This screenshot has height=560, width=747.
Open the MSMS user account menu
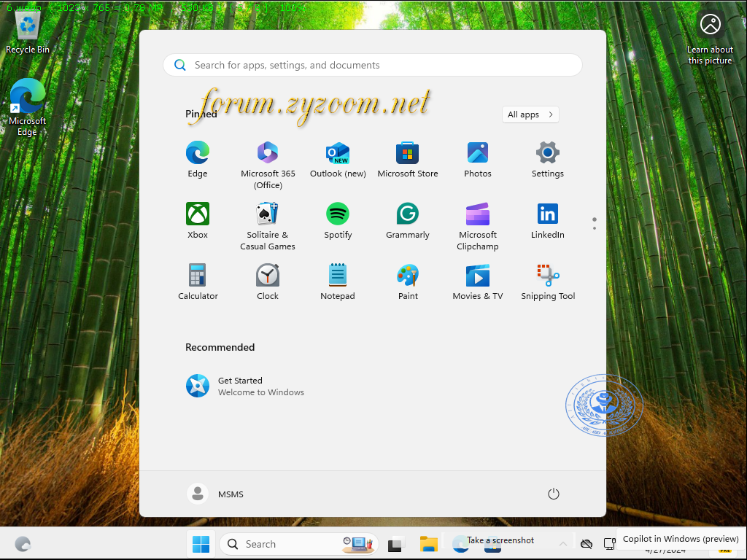tap(215, 494)
